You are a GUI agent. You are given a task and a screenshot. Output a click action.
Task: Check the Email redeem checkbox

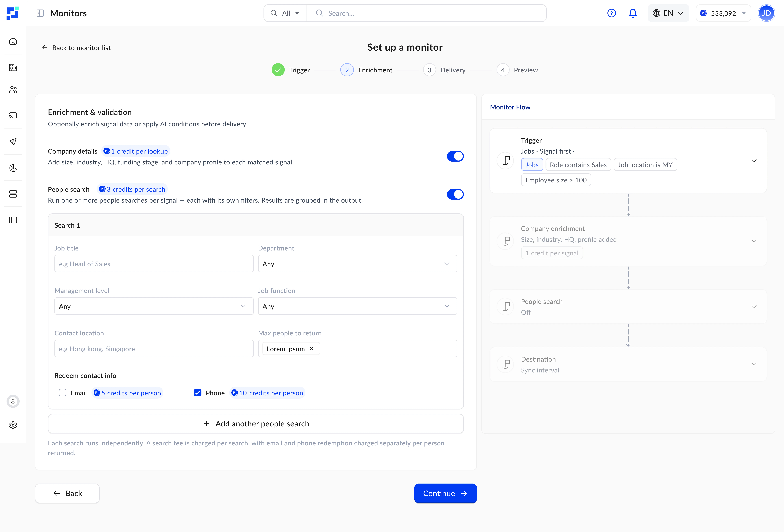(x=62, y=393)
